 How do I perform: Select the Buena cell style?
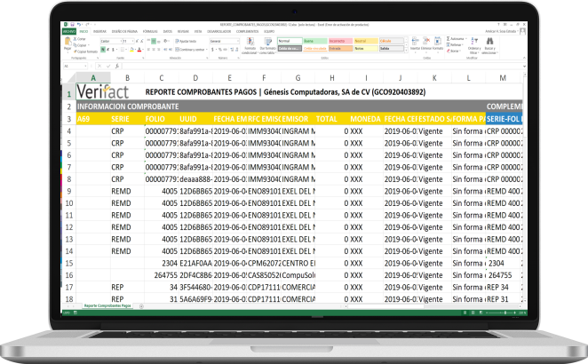[x=315, y=41]
